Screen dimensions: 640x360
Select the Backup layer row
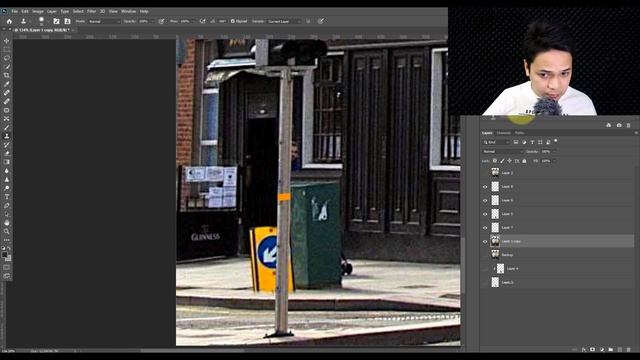[558, 255]
